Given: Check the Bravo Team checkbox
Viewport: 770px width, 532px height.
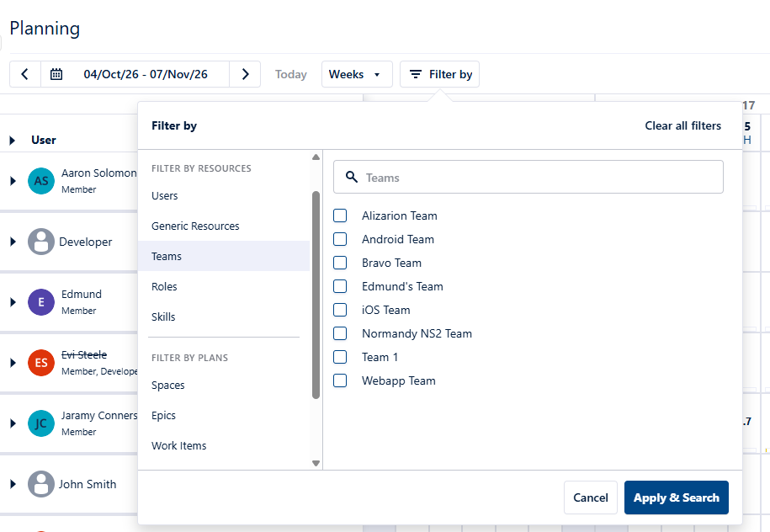Looking at the screenshot, I should coord(340,263).
